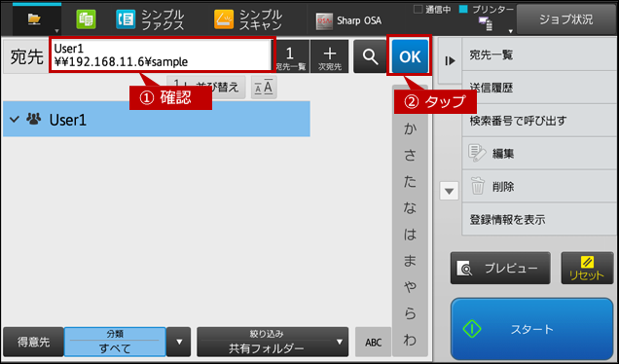This screenshot has height=364, width=619.
Task: Tap the プレビュー button
Action: pos(500,268)
